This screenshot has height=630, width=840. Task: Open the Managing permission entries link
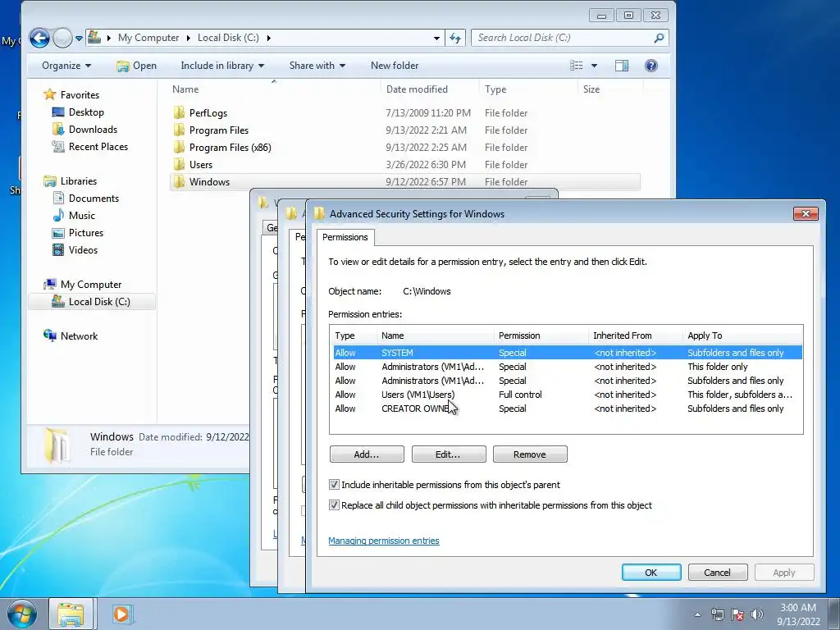point(384,541)
